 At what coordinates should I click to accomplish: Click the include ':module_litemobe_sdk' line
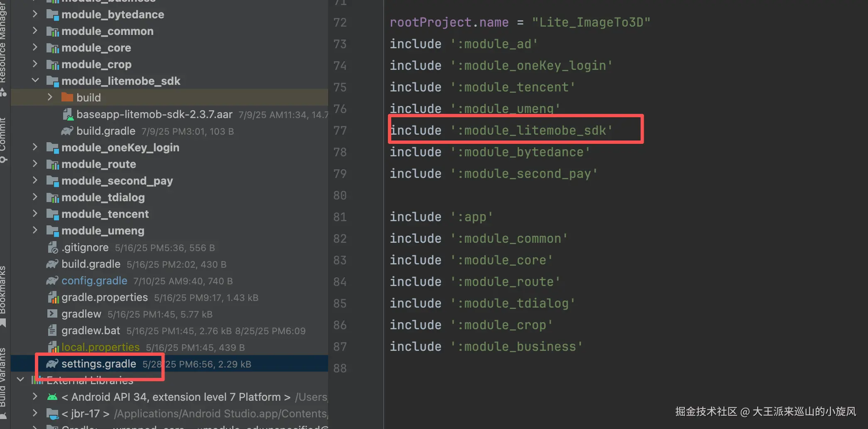(501, 131)
